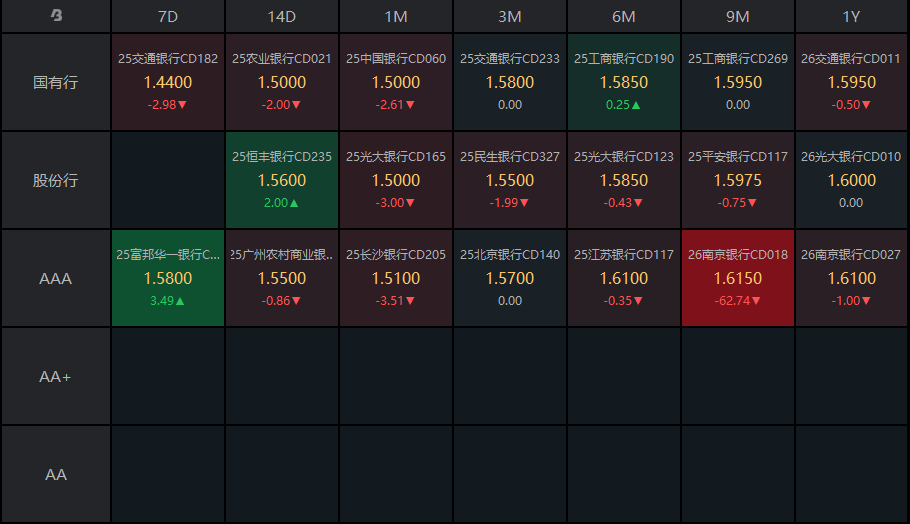Viewport: 910px width, 524px height.
Task: Open the 26光大银行CD010 1Y cell
Action: click(852, 180)
